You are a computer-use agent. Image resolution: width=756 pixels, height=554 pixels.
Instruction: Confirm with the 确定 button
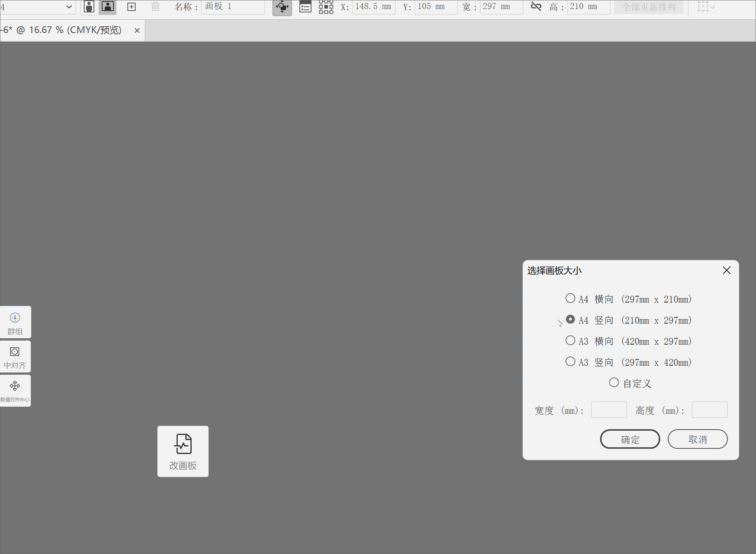pos(630,439)
